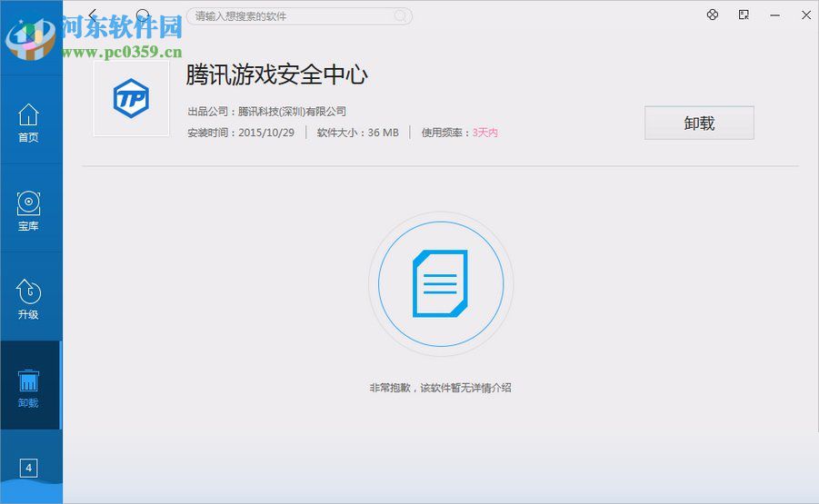Click the 卸载 uninstall button
The height and width of the screenshot is (504, 819).
point(699,123)
